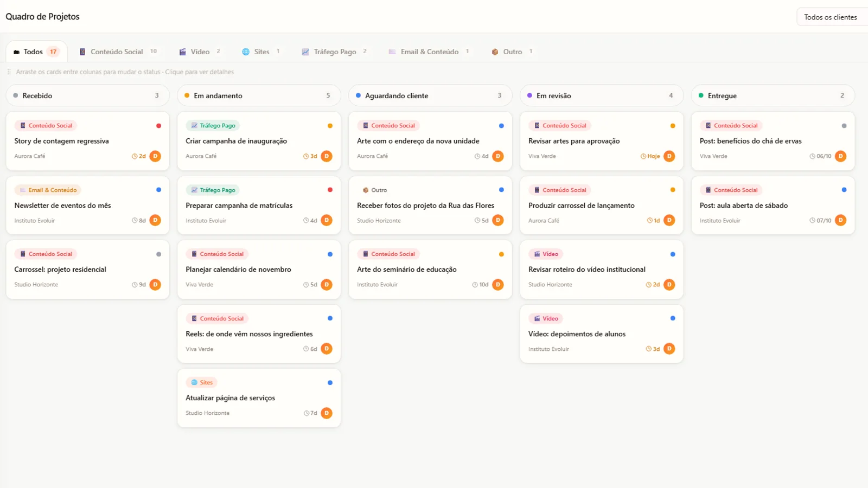
Task: Click the Aguardando cliente column header
Action: tap(431, 95)
